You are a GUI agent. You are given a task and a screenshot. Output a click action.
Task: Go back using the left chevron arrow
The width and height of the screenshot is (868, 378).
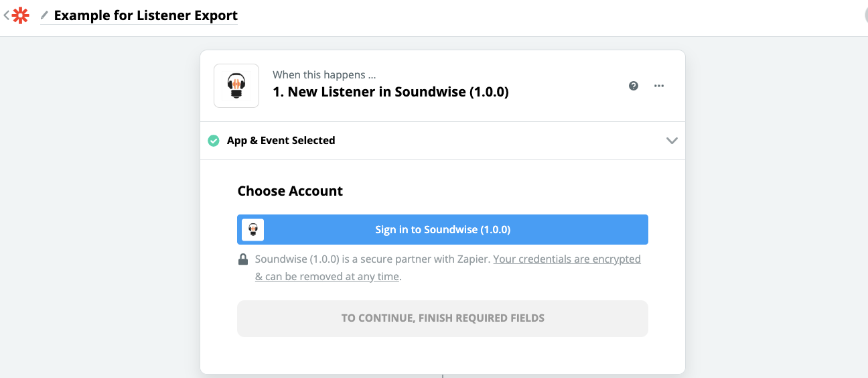pos(6,15)
